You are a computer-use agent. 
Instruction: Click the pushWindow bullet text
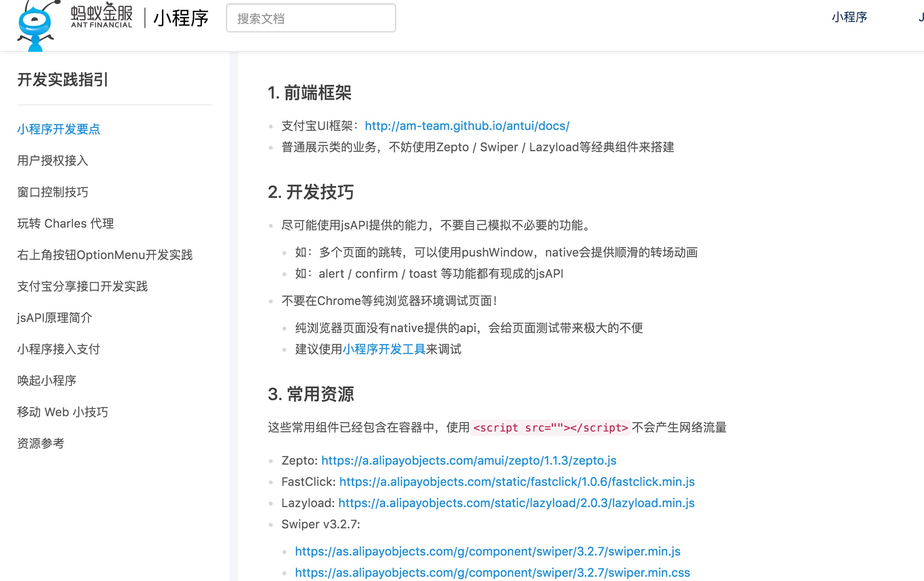click(x=496, y=252)
